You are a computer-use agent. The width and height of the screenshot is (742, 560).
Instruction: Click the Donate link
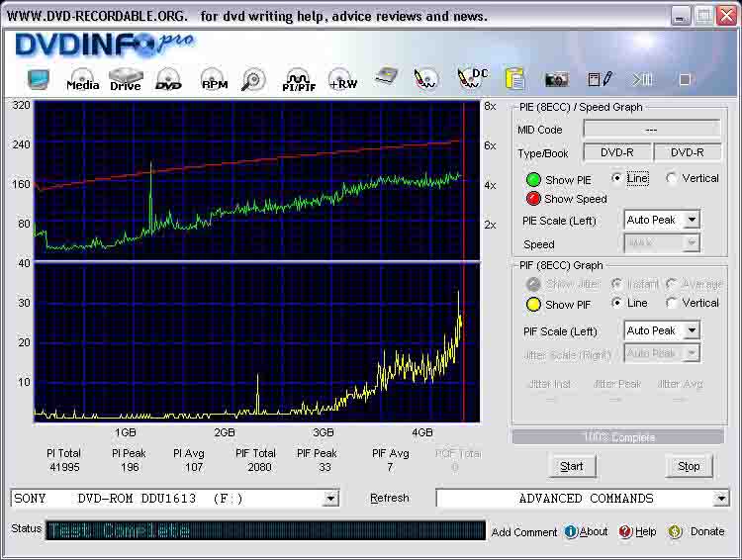pyautogui.click(x=706, y=532)
